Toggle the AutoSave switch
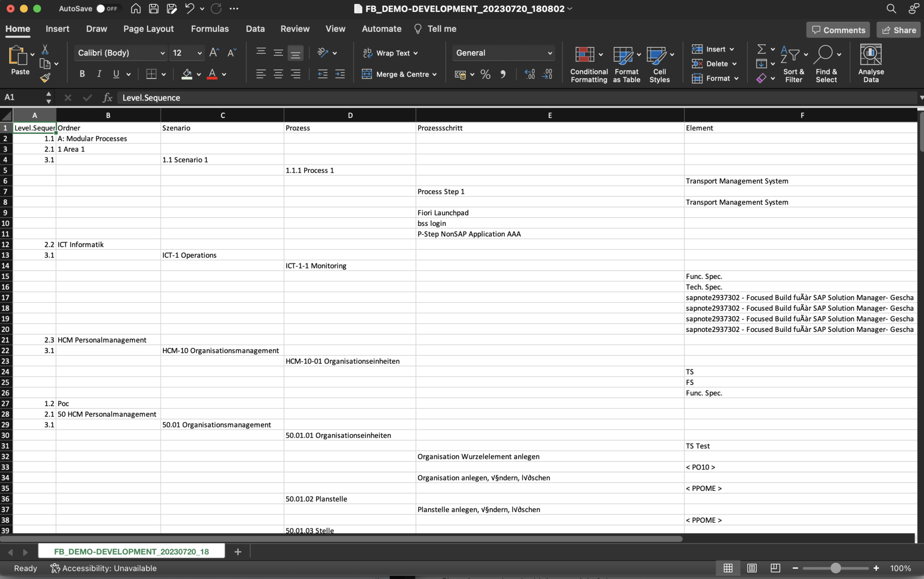The width and height of the screenshot is (924, 579). coord(106,9)
